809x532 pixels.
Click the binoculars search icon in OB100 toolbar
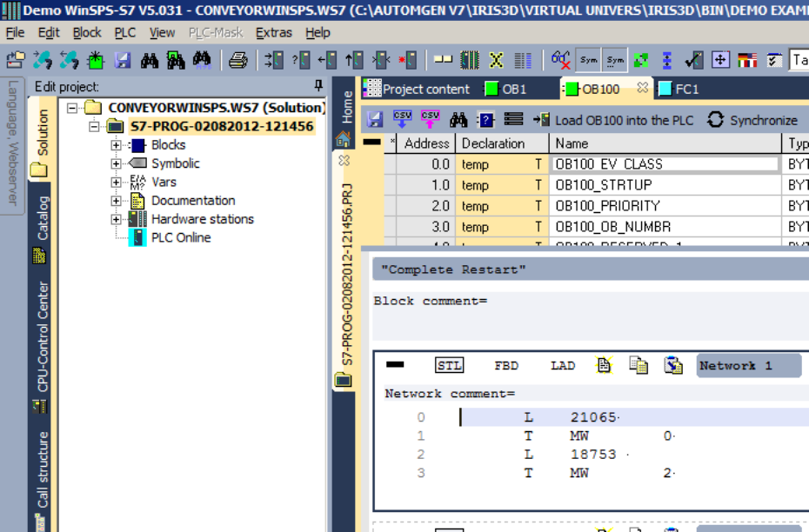tap(458, 120)
